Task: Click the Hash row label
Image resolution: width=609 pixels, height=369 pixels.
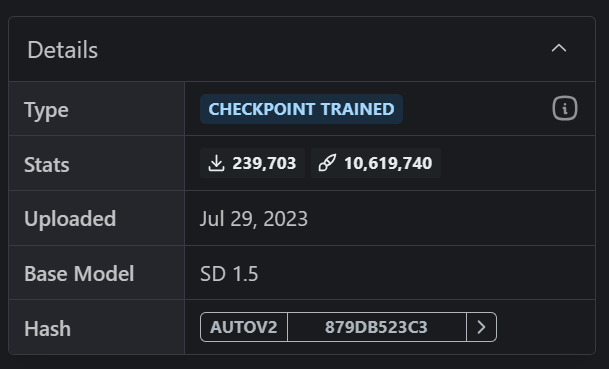Action: tap(47, 329)
